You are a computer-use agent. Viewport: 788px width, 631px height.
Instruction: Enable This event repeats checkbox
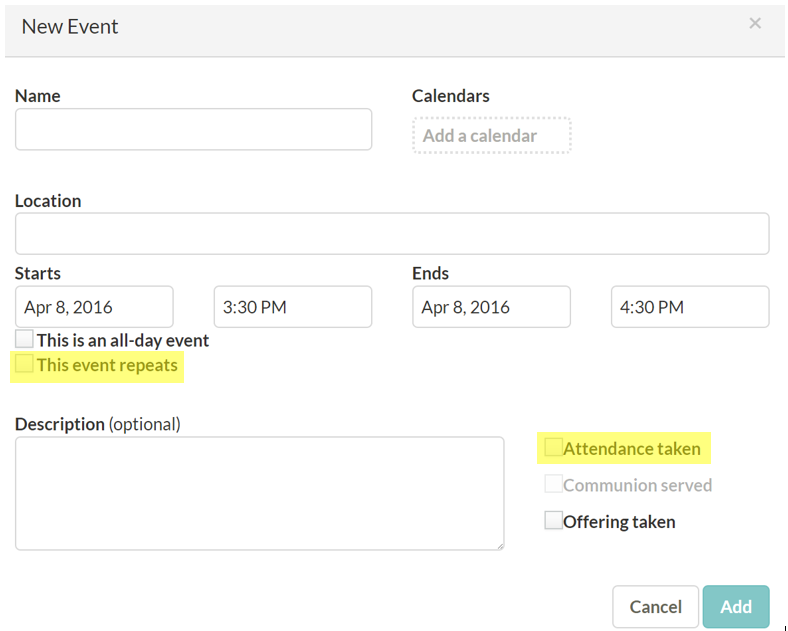pyautogui.click(x=24, y=364)
